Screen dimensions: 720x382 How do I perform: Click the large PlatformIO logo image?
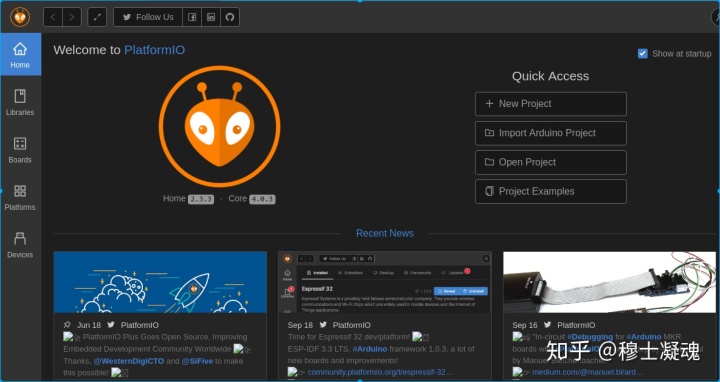coord(219,126)
